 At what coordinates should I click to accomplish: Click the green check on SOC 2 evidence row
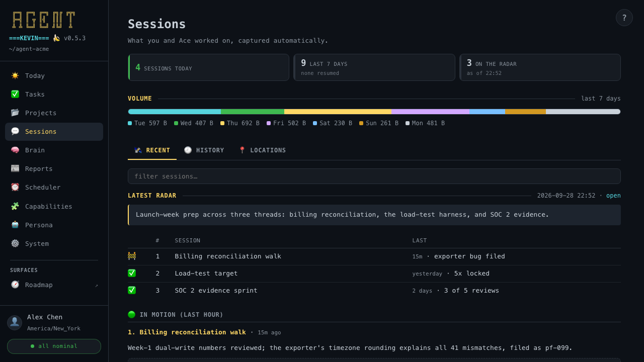(132, 290)
